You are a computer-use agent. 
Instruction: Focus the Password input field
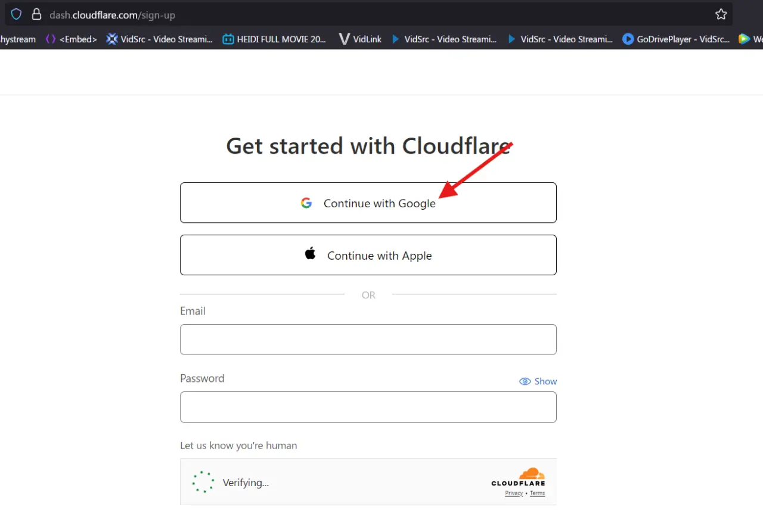point(368,407)
